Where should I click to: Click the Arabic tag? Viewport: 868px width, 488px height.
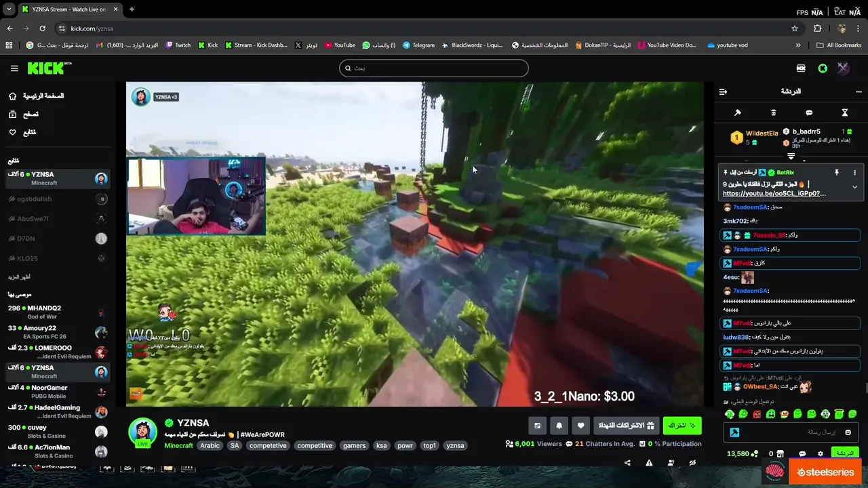[210, 446]
